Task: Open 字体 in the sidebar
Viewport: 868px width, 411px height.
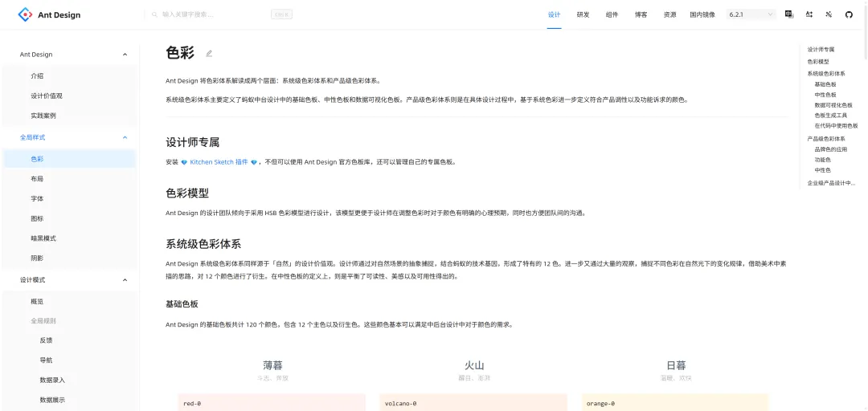Action: (x=69, y=199)
